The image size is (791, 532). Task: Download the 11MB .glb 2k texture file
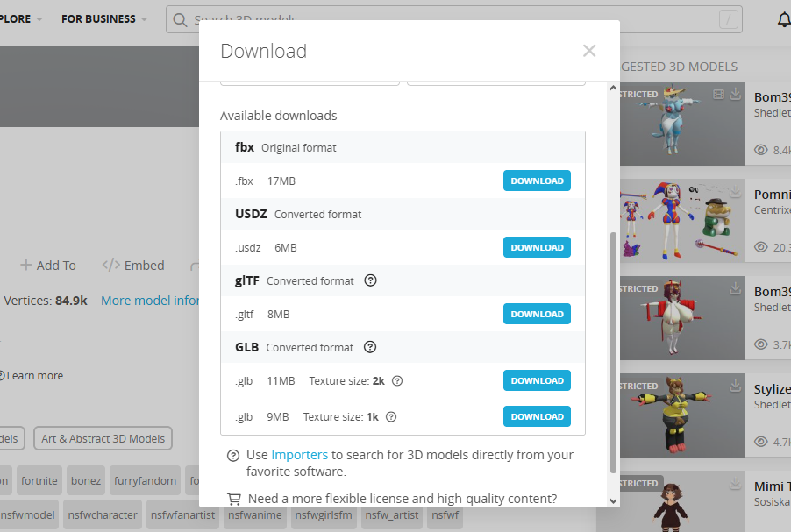[537, 380]
